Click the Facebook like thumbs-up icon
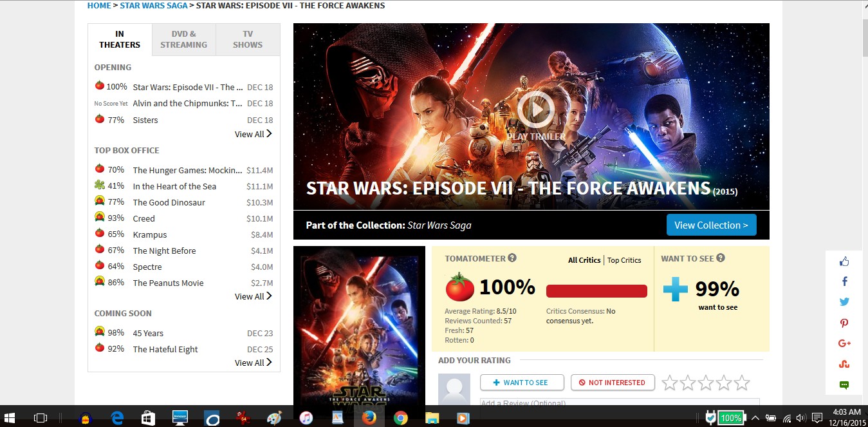 pos(844,261)
